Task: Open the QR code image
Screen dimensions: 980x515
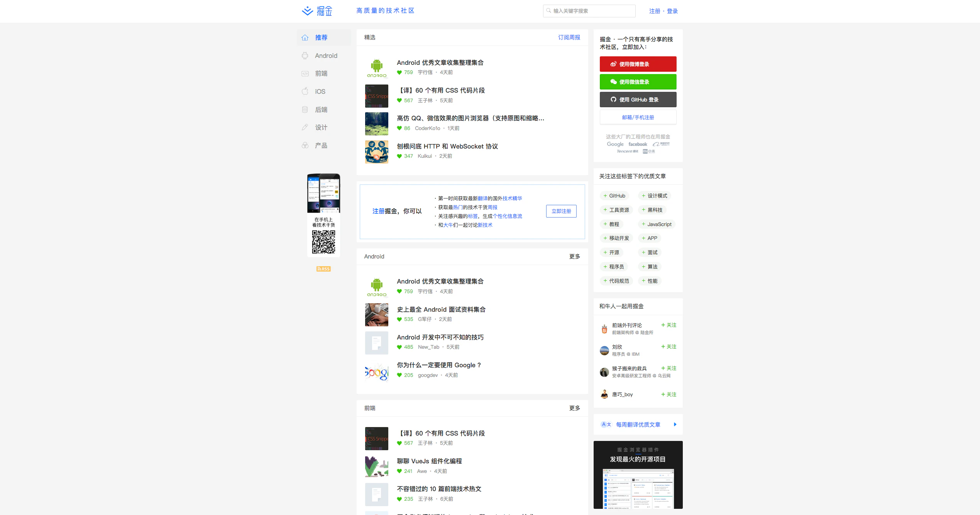Action: pyautogui.click(x=323, y=242)
